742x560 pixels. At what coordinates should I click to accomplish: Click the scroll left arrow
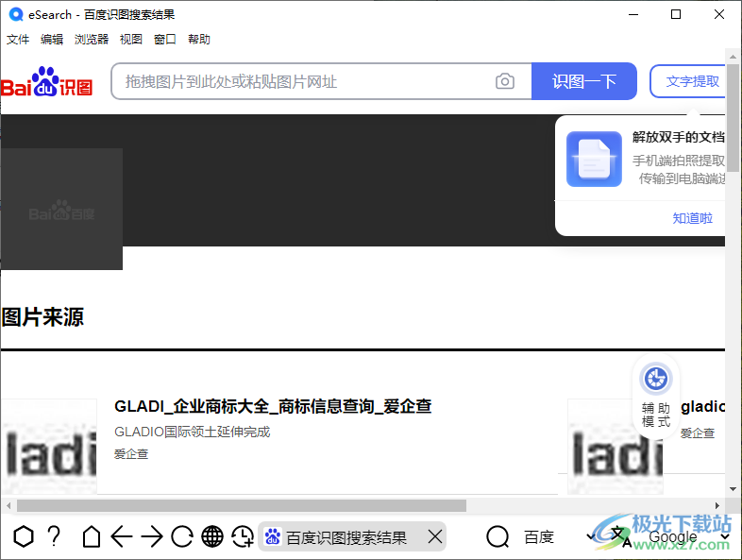coord(8,505)
